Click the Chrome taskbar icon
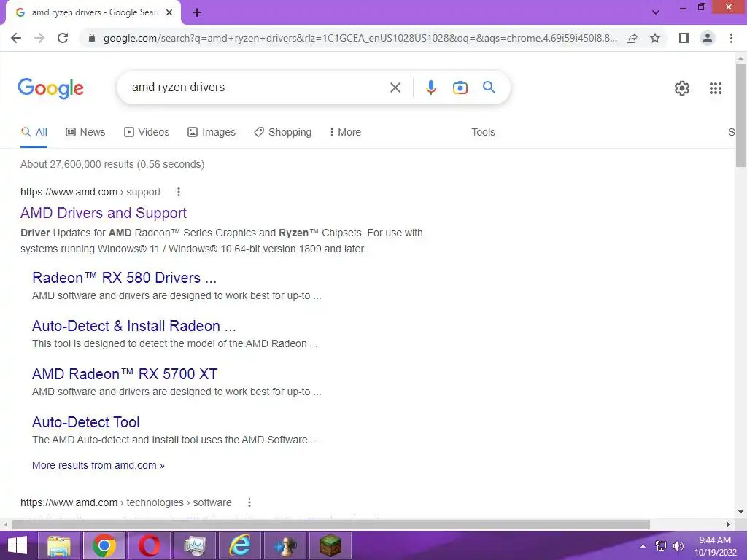The image size is (747, 560). [104, 545]
